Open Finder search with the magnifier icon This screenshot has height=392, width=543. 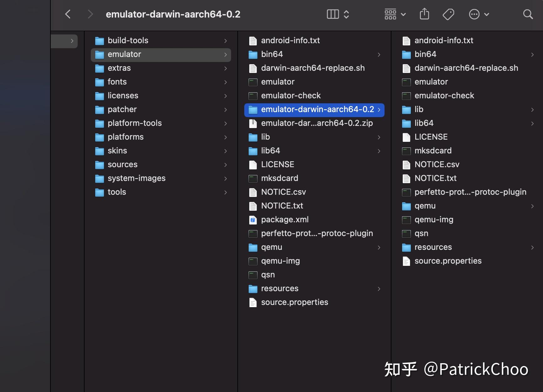[x=528, y=14]
